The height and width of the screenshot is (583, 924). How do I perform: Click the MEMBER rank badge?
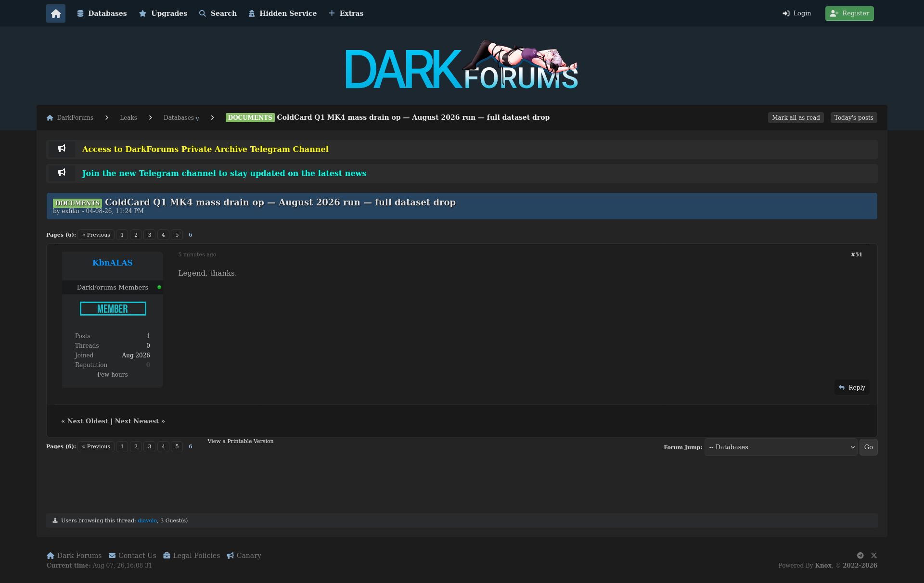(113, 309)
